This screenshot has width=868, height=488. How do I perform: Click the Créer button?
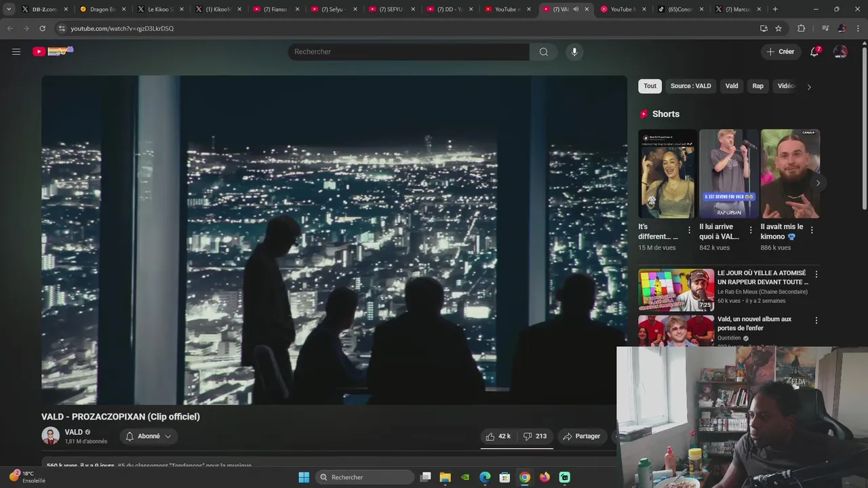pyautogui.click(x=780, y=52)
